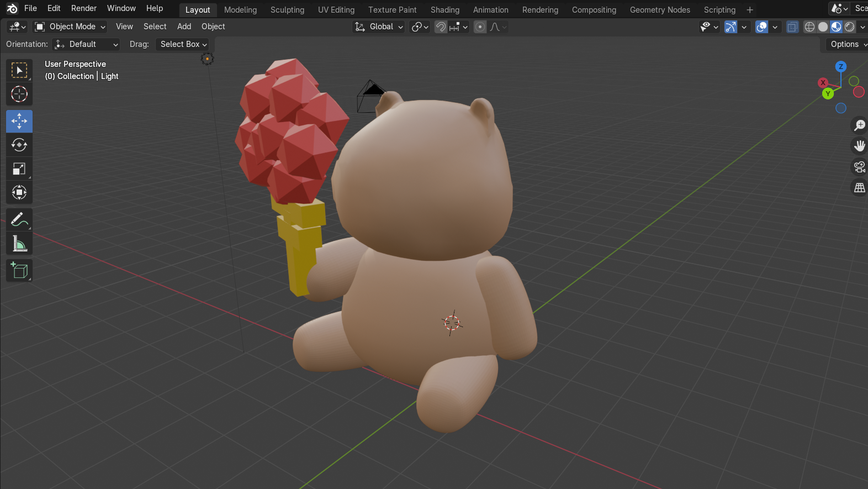Enable proportional editing

[480, 27]
